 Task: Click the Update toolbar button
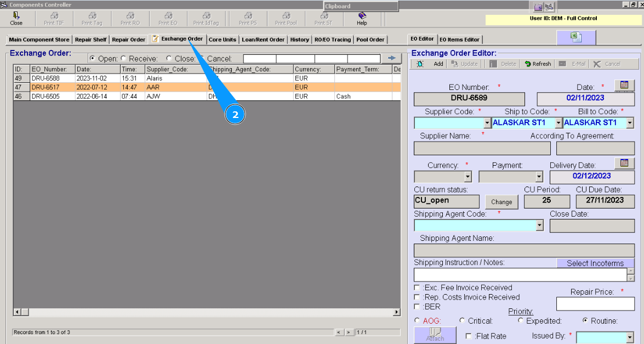coord(465,64)
